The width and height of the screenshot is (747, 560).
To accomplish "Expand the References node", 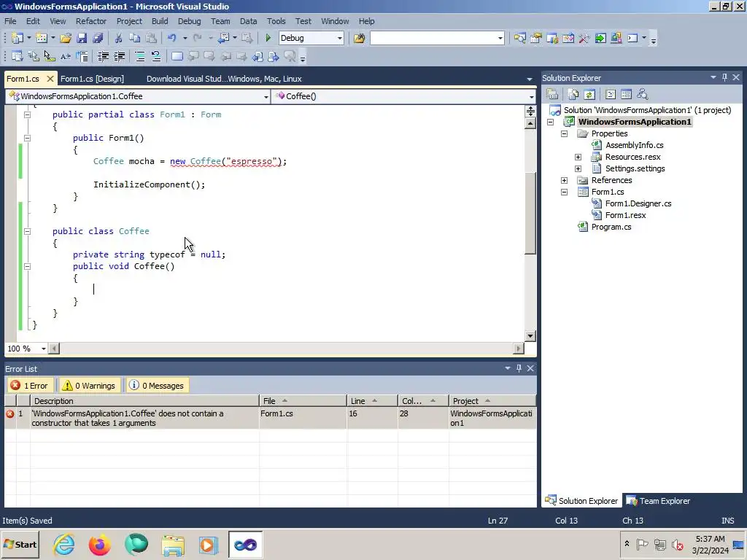I will click(565, 181).
